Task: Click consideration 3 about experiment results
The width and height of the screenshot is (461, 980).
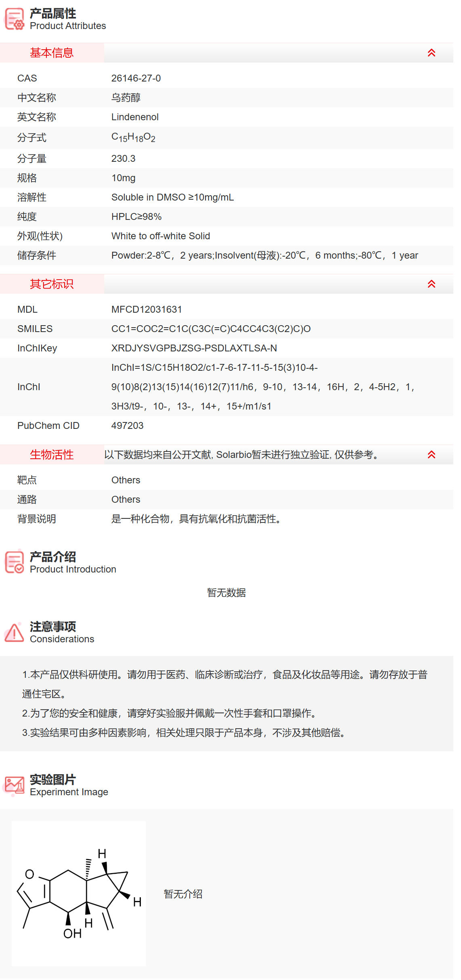Action: click(184, 733)
